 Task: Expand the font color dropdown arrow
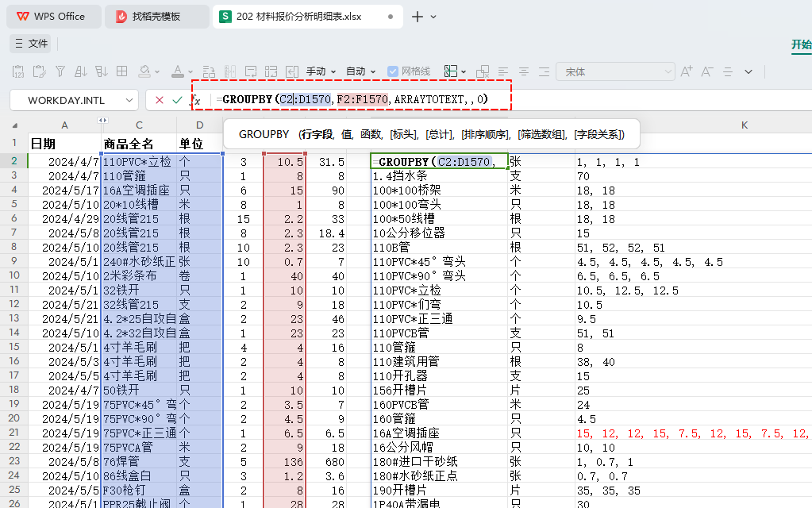coord(190,72)
